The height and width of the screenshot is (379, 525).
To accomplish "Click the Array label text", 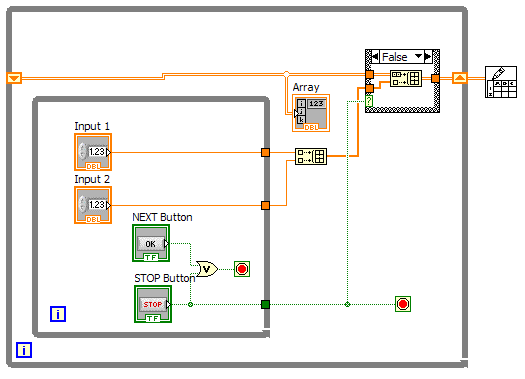I will [x=306, y=87].
